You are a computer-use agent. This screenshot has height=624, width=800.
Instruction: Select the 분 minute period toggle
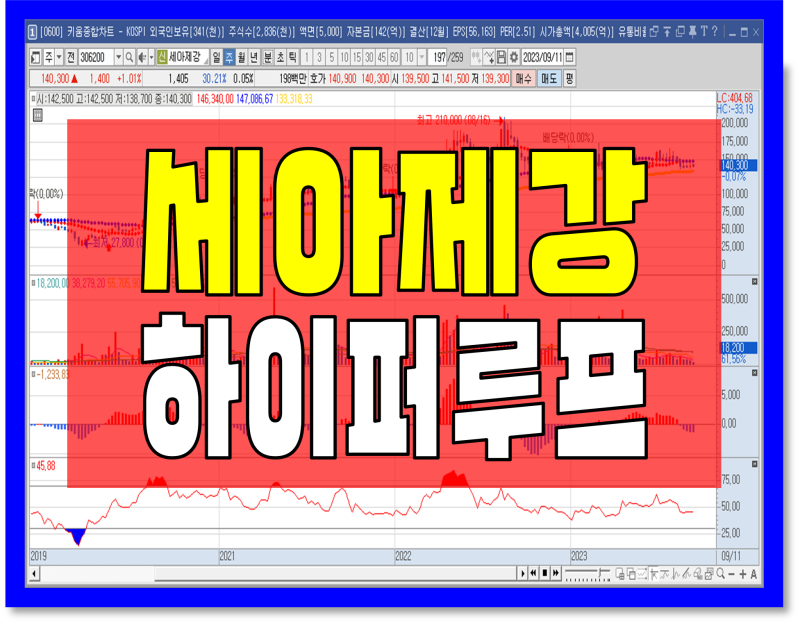tap(267, 57)
